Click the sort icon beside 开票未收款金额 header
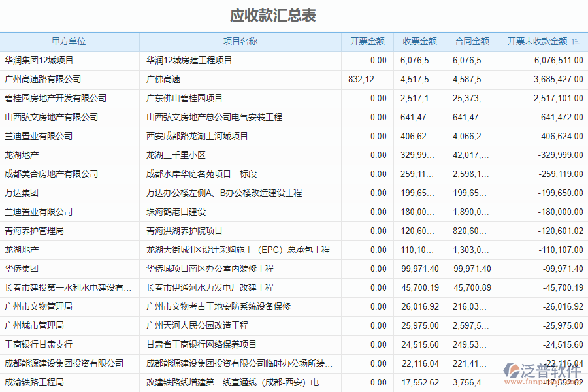The image size is (588, 392). [577, 41]
